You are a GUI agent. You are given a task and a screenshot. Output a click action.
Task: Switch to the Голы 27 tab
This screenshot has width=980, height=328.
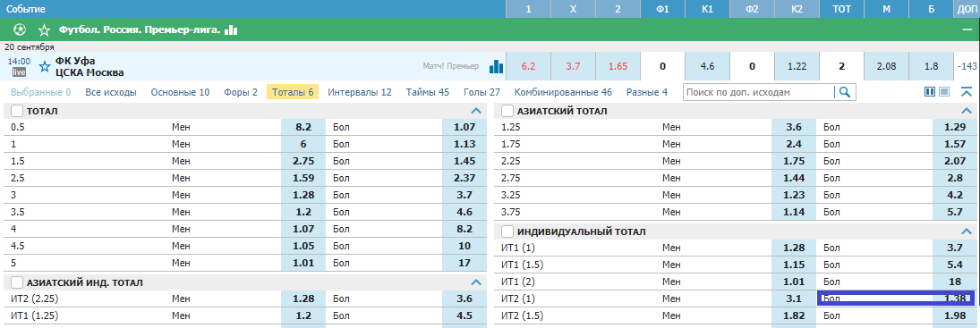(481, 92)
